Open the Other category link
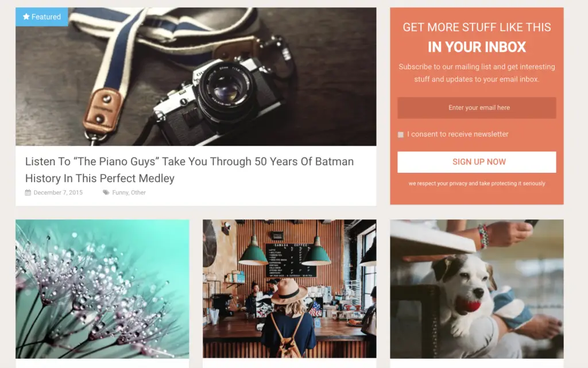This screenshot has height=368, width=588. tap(138, 193)
